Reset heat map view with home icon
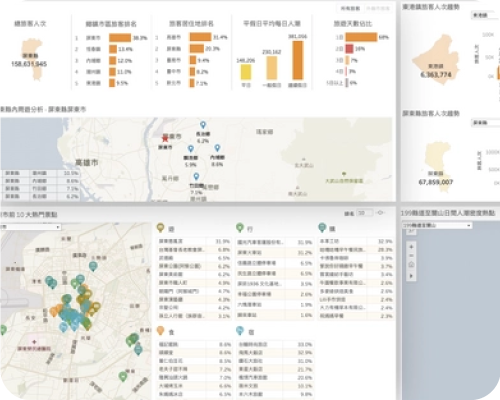The height and width of the screenshot is (400, 500). click(x=411, y=265)
